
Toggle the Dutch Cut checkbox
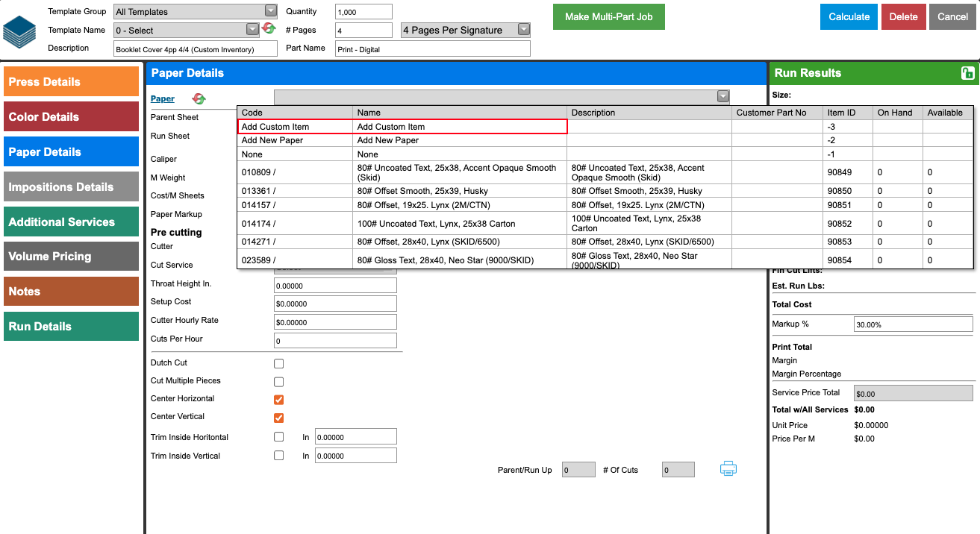click(x=279, y=364)
